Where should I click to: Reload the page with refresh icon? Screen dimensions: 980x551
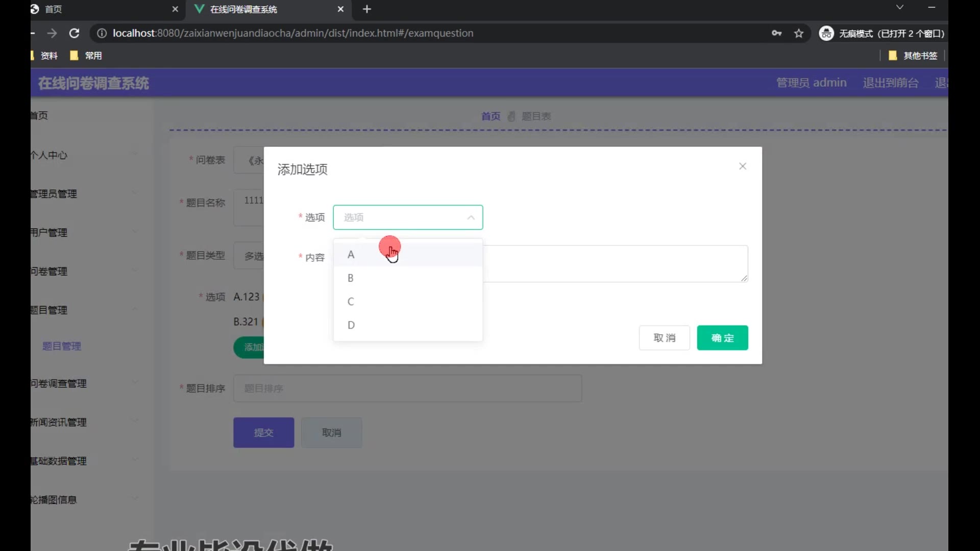[x=74, y=33]
